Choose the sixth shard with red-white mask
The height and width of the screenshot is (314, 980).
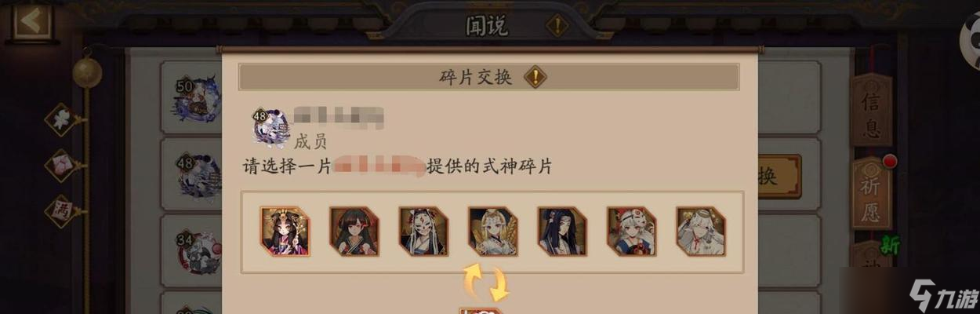point(631,232)
